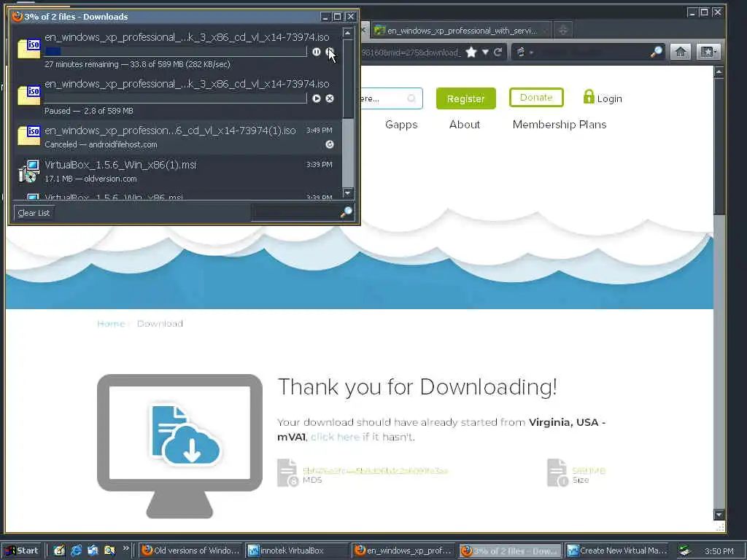Screen dimensions: 747x560
Task: Select the en_windows_xp_professional_with_servi... browser tab
Action: click(x=461, y=31)
